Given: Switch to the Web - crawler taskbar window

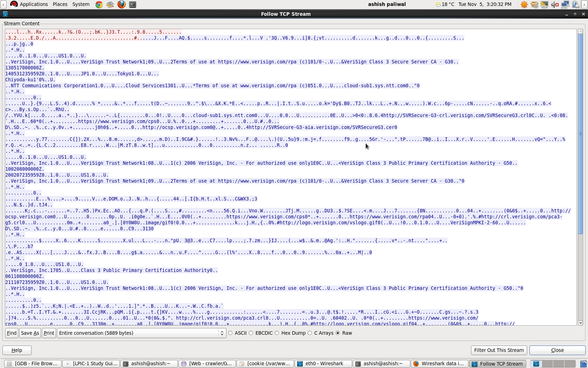Looking at the screenshot, I should click(x=207, y=364).
